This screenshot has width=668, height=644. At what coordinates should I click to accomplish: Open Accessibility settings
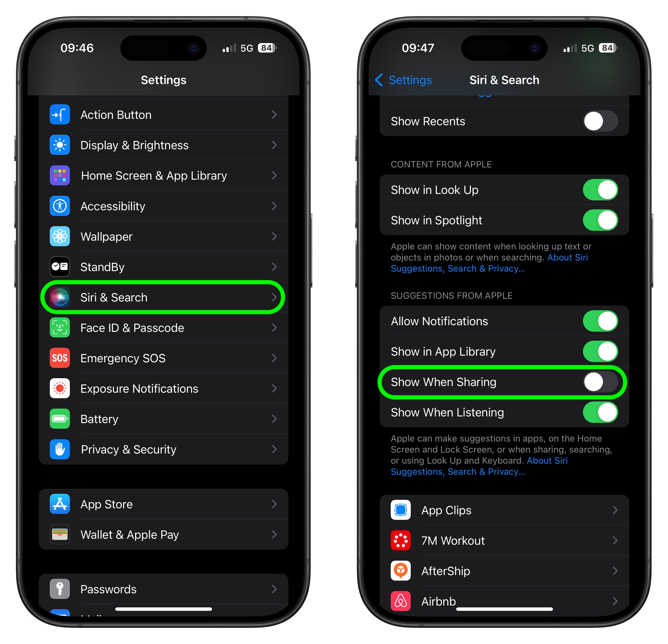point(164,206)
